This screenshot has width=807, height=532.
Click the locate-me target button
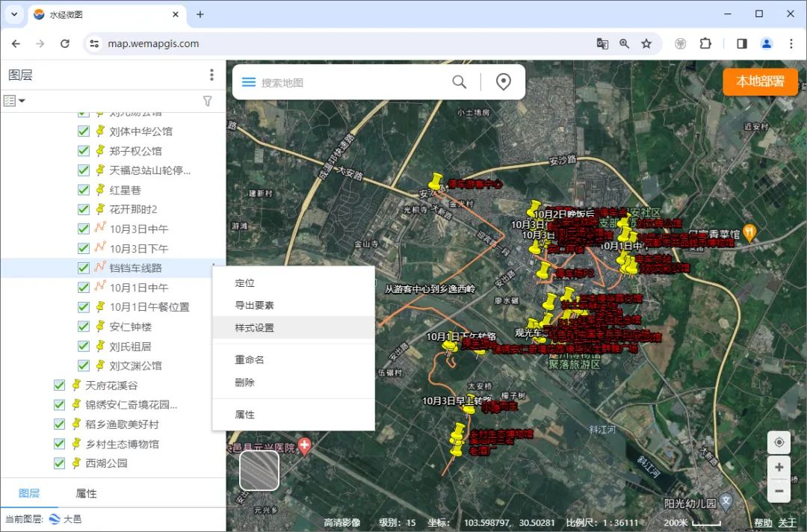pos(779,442)
